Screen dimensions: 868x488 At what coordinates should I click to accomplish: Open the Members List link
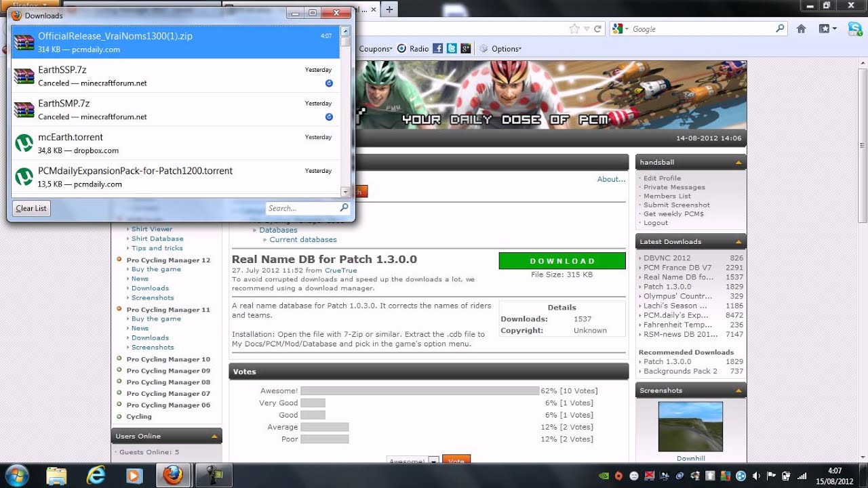667,196
